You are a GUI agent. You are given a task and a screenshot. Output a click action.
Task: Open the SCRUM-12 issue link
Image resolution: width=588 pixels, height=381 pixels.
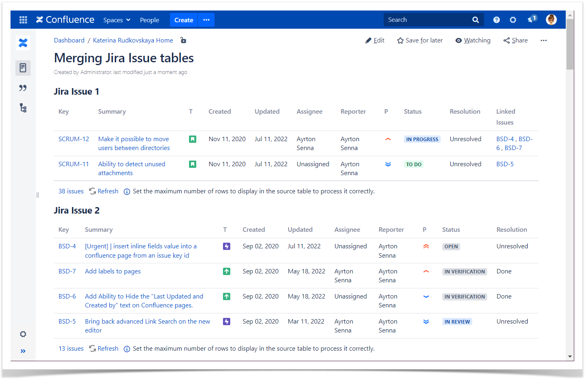pyautogui.click(x=74, y=139)
